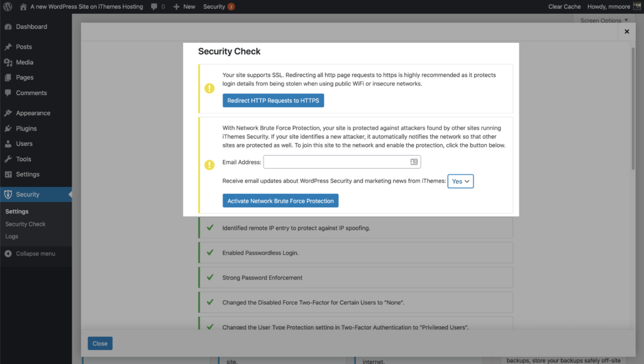Viewport: 644px width, 364px height.
Task: Open Settings in the main sidebar menu
Action: (36, 174)
